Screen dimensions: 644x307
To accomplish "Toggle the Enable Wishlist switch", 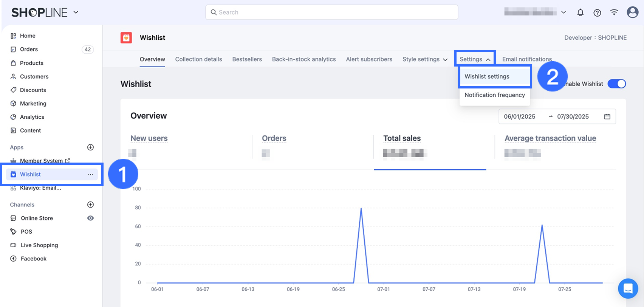I will (x=616, y=84).
